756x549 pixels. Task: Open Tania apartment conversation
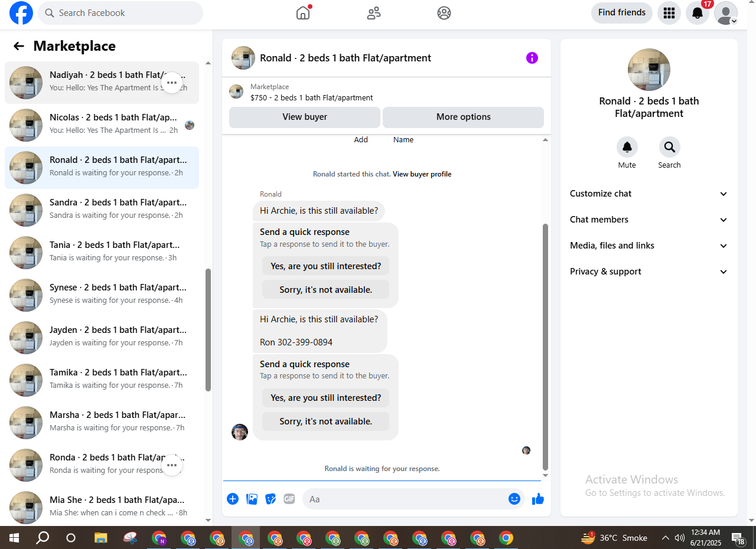pyautogui.click(x=102, y=253)
